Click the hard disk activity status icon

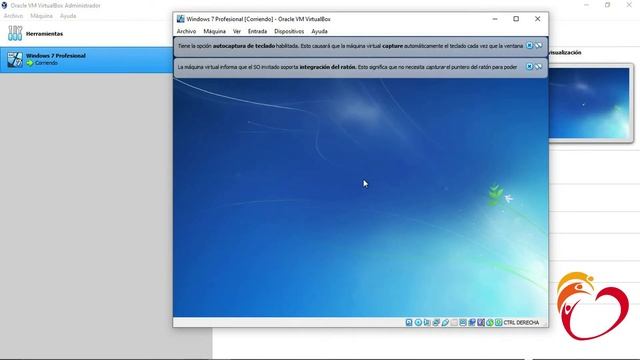(x=409, y=322)
